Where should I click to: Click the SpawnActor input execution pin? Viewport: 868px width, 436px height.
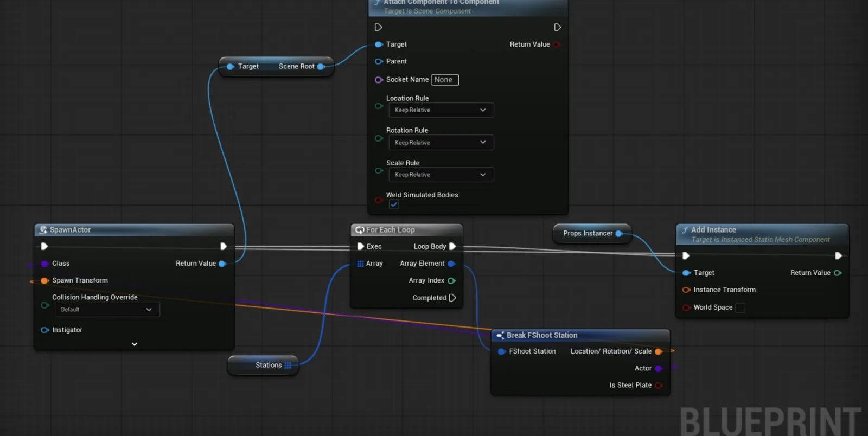coord(44,246)
